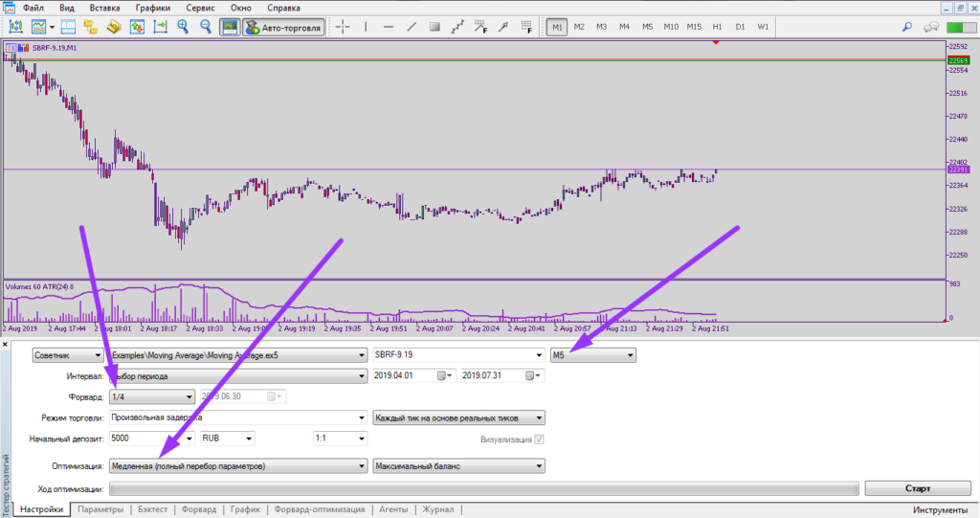This screenshot has height=518, width=980.
Task: Select the arrow drawing tool
Action: pos(503,27)
